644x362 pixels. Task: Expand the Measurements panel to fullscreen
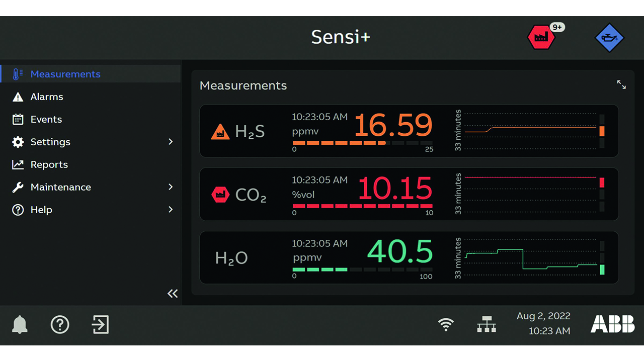[x=621, y=85]
